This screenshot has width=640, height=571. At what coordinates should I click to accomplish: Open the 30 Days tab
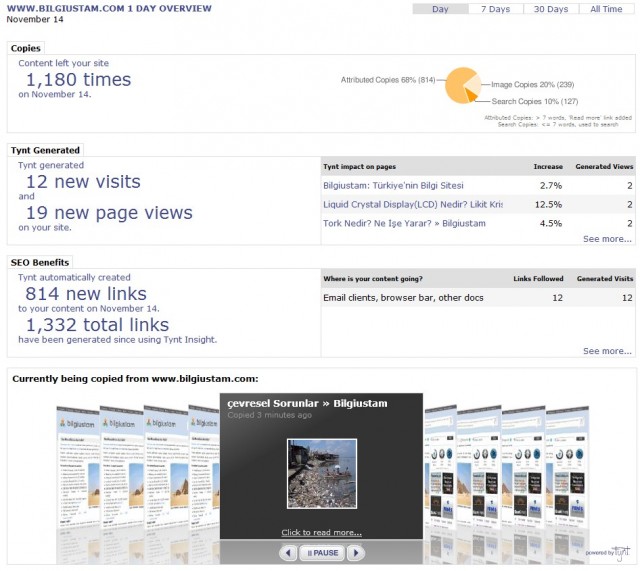pyautogui.click(x=551, y=9)
